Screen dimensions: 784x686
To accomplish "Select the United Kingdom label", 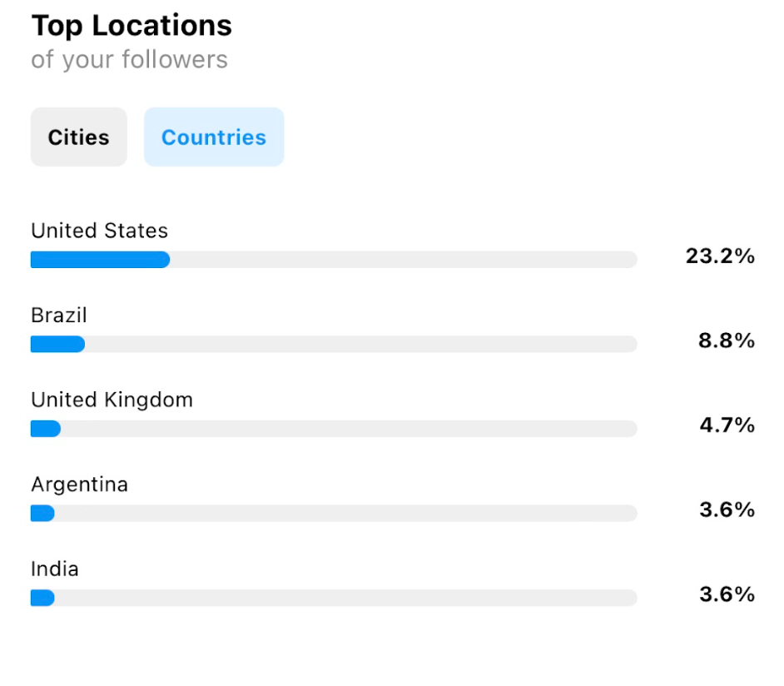I will pos(112,400).
